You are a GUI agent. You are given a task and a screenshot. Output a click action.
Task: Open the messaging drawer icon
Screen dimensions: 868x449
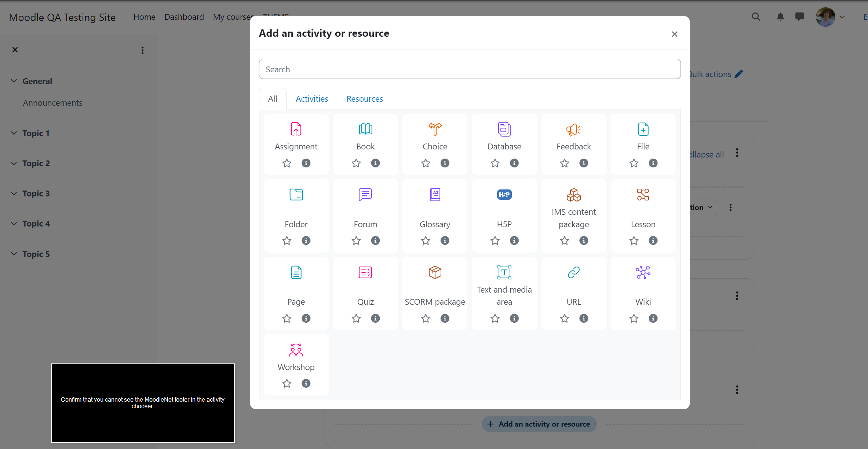799,17
